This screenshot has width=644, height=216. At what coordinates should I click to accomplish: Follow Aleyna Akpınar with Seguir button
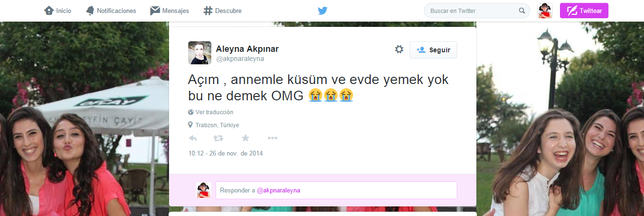433,50
